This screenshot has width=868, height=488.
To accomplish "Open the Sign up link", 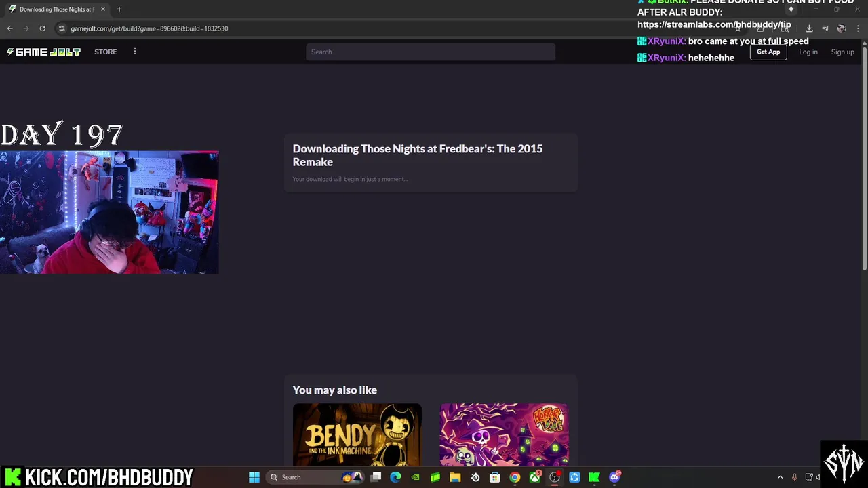I will (x=843, y=52).
